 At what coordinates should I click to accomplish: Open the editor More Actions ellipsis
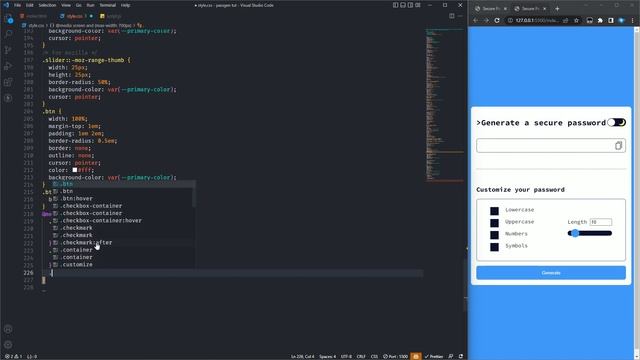click(460, 16)
